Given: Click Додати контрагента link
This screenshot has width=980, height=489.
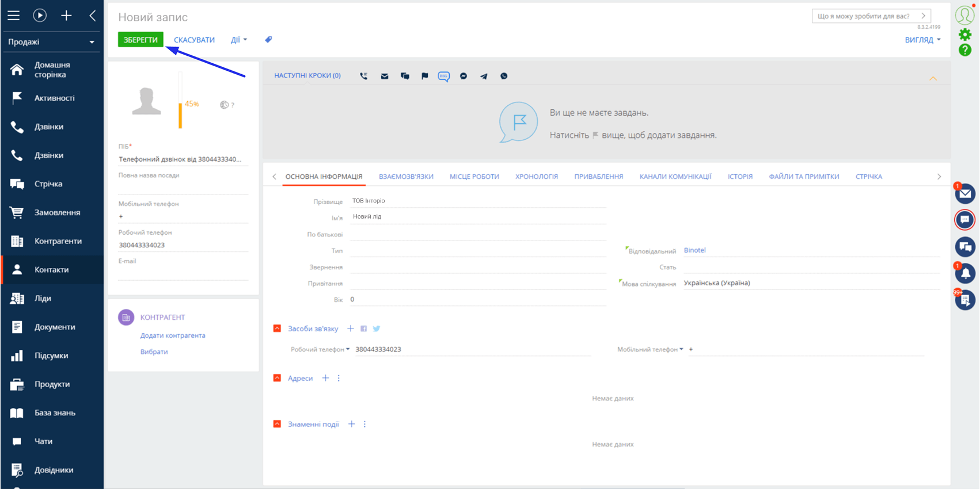Looking at the screenshot, I should (173, 335).
